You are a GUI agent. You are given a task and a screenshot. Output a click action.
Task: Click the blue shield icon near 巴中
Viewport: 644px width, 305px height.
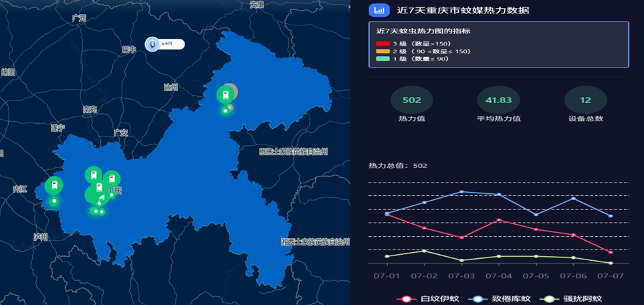(x=152, y=44)
